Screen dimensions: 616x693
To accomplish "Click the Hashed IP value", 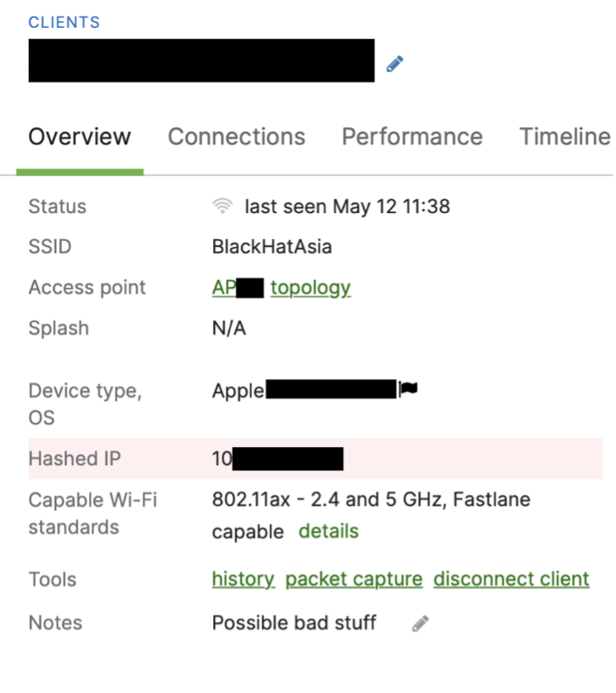I will (277, 458).
